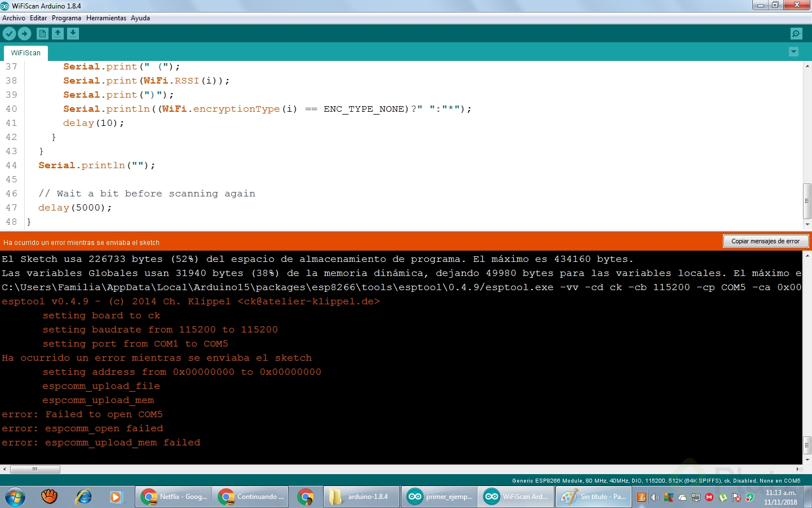812x508 pixels.
Task: Select the WiFiScan sketch tab
Action: [26, 53]
